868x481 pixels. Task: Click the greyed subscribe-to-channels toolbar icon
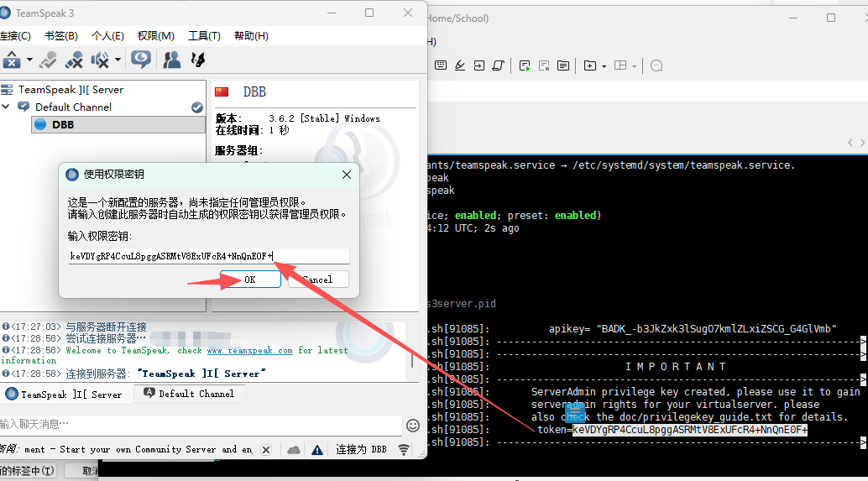(x=48, y=60)
